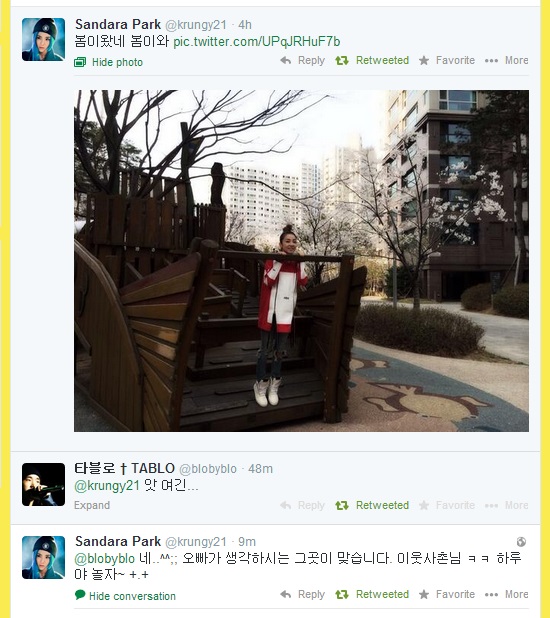550x618 pixels.
Task: Toggle Retweeted on the bottom Sandara tweet
Action: (372, 594)
